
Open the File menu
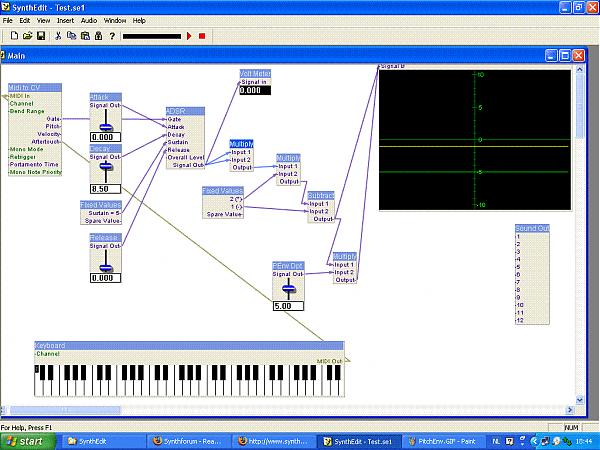[8, 21]
